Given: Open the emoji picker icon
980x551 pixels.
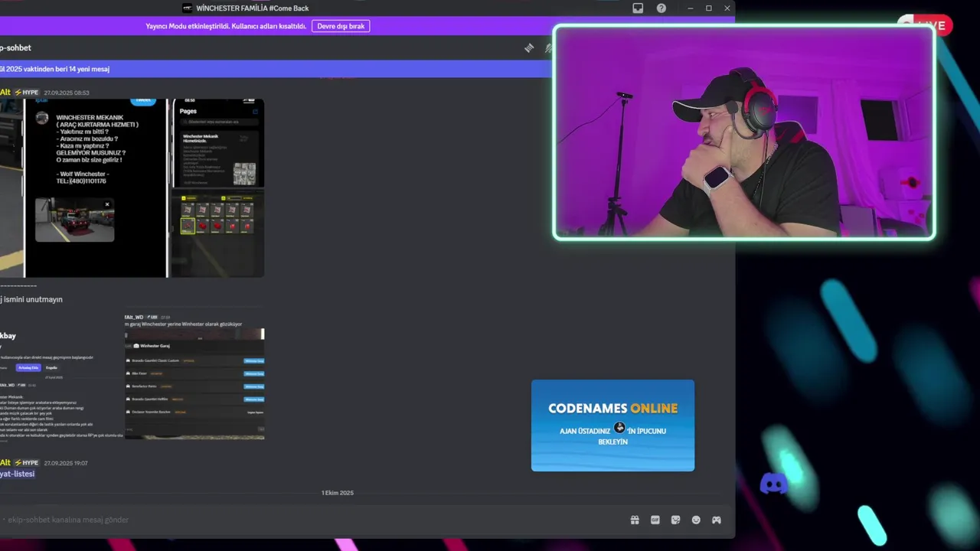Looking at the screenshot, I should pos(696,520).
